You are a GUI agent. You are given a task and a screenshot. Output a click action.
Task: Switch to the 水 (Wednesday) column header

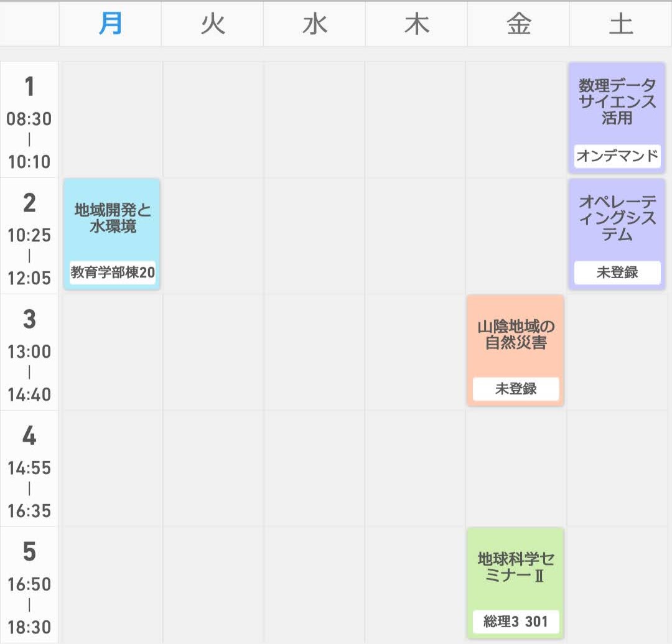coord(315,25)
